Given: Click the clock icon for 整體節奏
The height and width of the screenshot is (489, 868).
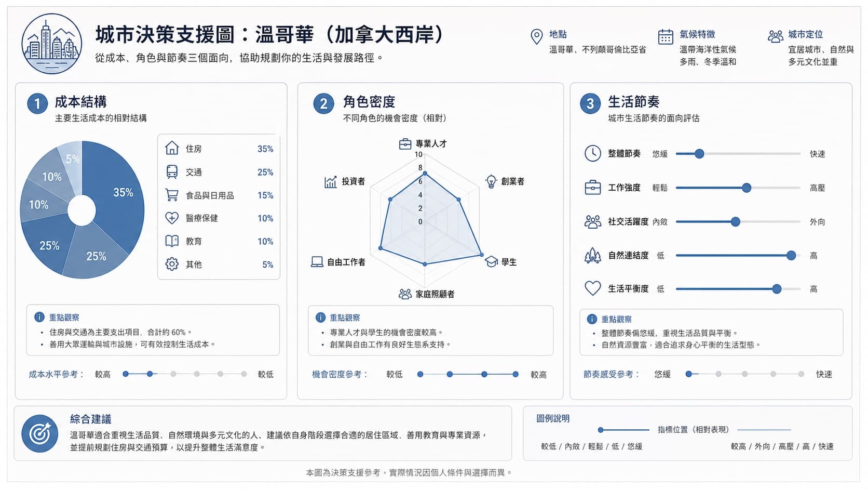Looking at the screenshot, I should [x=593, y=153].
